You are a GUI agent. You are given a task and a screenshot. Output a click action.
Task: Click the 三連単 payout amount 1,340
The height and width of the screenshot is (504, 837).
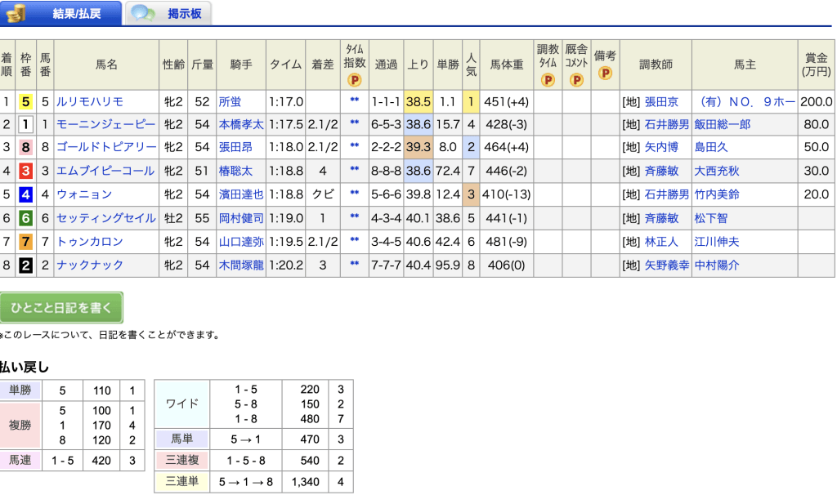coord(306,482)
